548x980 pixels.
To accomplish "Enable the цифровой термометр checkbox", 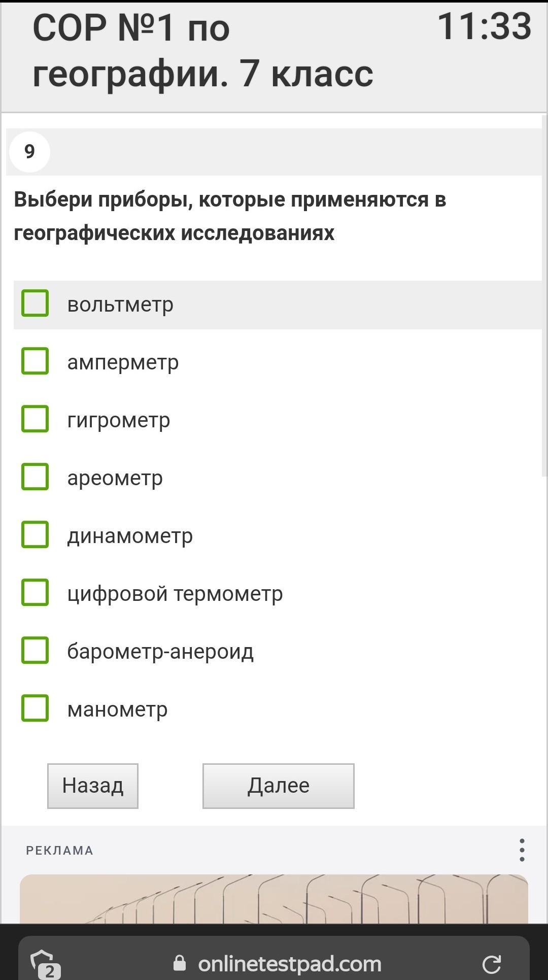I will point(35,593).
